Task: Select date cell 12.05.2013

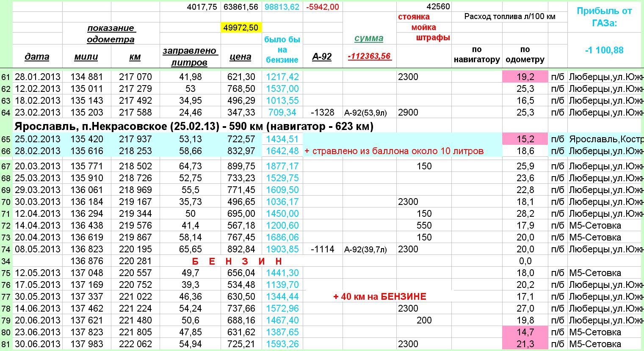Action: (37, 273)
